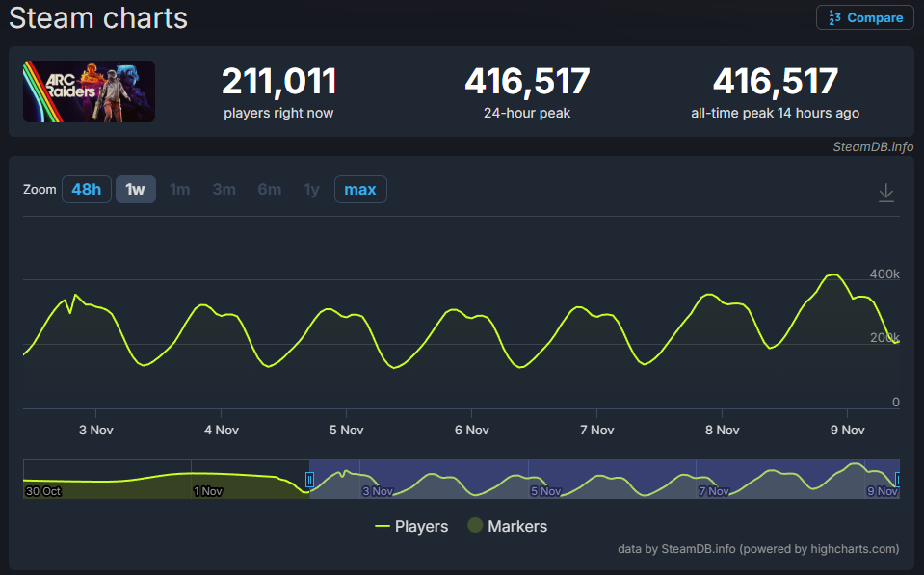Grab the right navigator range handle
This screenshot has height=575, width=924.
click(898, 479)
